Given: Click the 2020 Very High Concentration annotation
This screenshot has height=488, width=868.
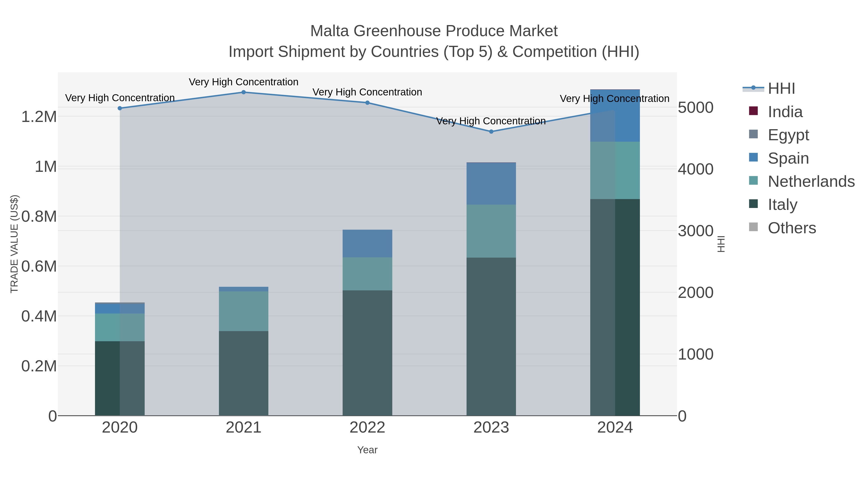Looking at the screenshot, I should 120,98.
